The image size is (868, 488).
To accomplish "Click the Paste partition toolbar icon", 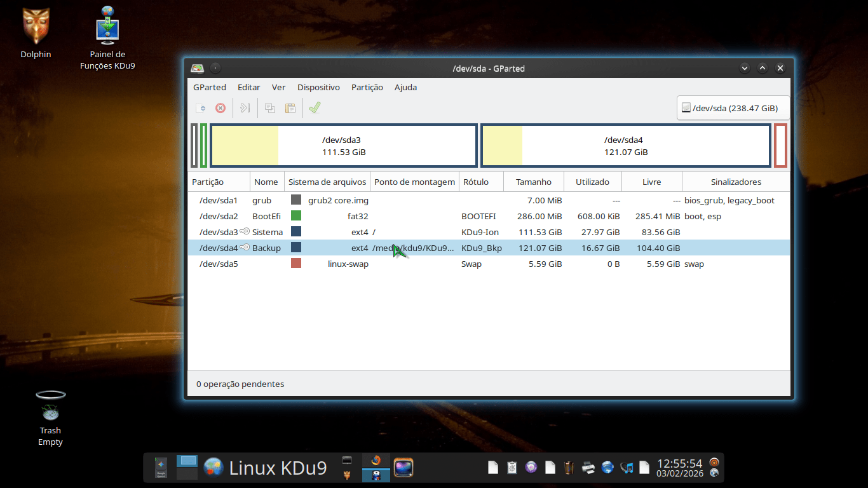I will point(290,108).
